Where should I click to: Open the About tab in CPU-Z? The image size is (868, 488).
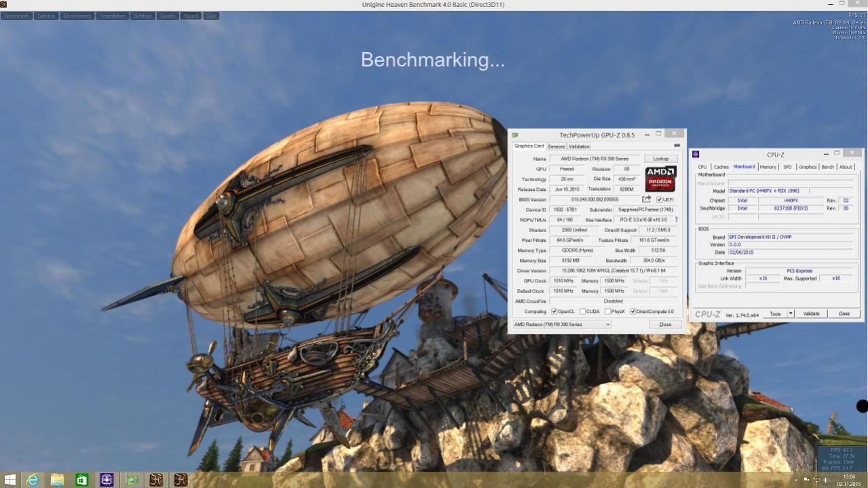click(x=846, y=167)
